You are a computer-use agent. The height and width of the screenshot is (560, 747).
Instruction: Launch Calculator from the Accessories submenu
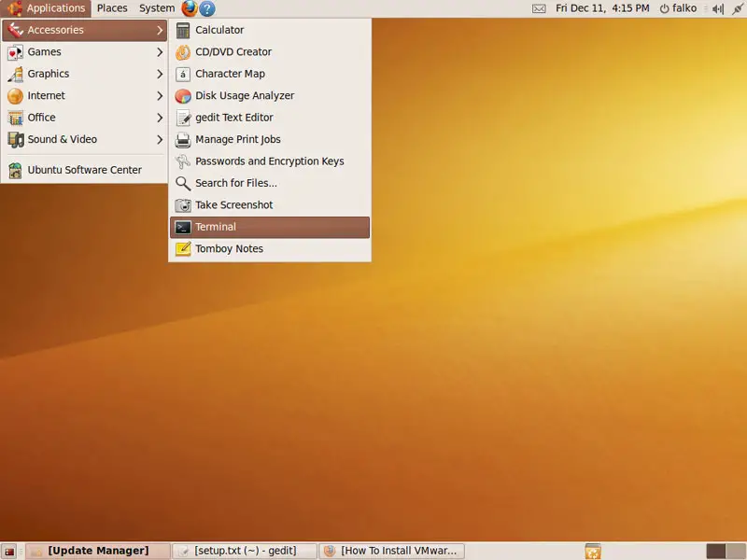point(270,30)
